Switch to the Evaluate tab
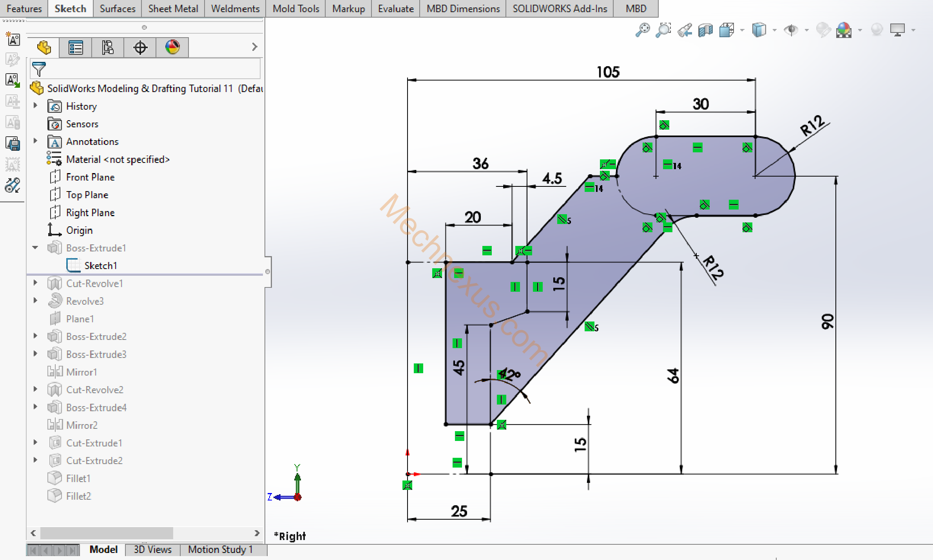The image size is (933, 560). [395, 9]
